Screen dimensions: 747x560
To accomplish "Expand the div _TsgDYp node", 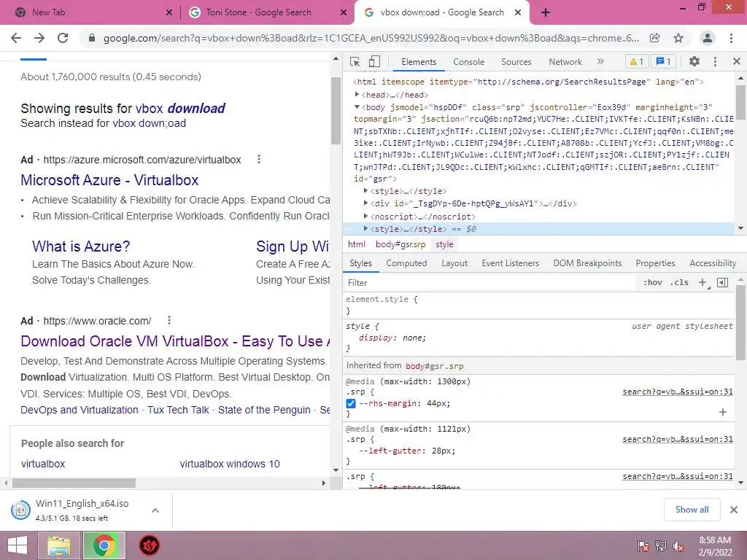I will pyautogui.click(x=365, y=203).
